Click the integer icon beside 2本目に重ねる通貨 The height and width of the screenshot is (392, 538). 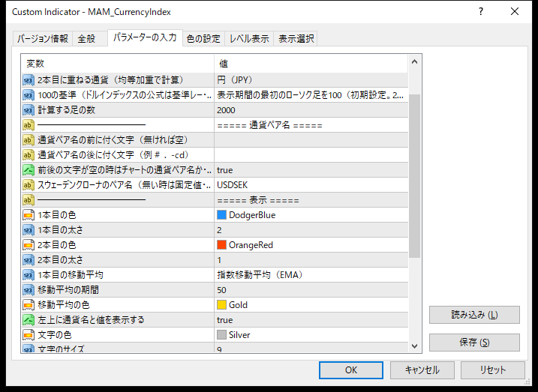click(x=29, y=80)
